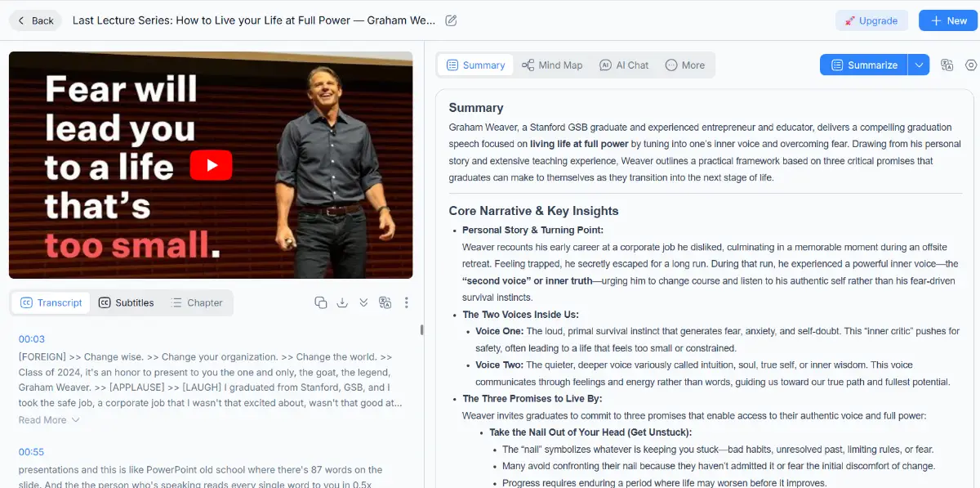The height and width of the screenshot is (488, 980).
Task: Open the AI Chat tab
Action: pos(624,65)
